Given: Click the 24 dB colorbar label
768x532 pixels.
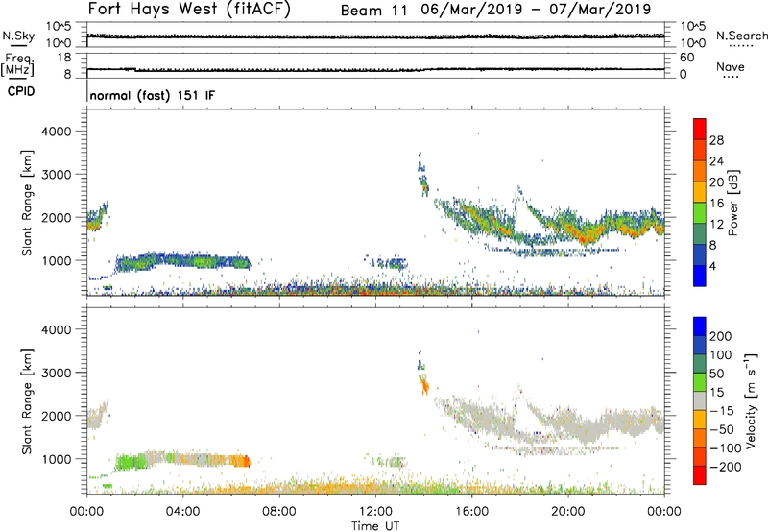Looking at the screenshot, I should [x=716, y=161].
